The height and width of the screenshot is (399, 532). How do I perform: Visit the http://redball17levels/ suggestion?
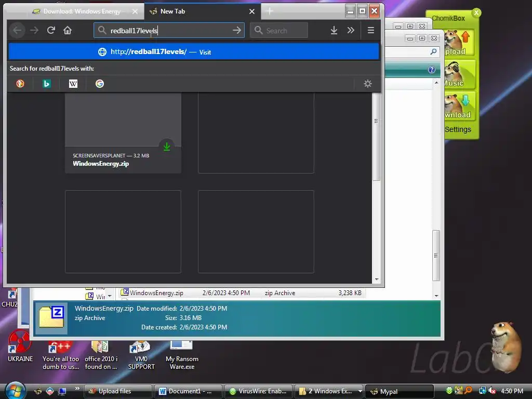tap(193, 52)
